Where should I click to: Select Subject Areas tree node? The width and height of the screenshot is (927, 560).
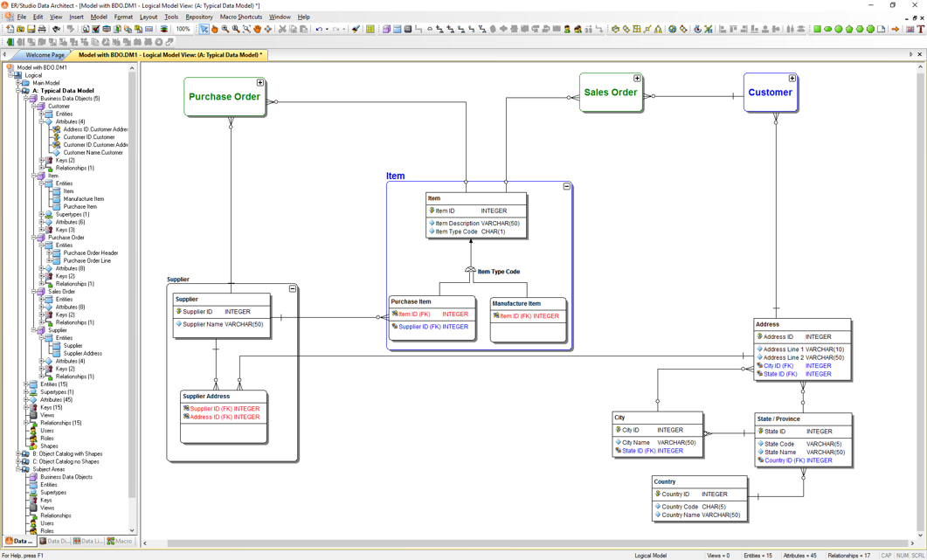point(48,469)
